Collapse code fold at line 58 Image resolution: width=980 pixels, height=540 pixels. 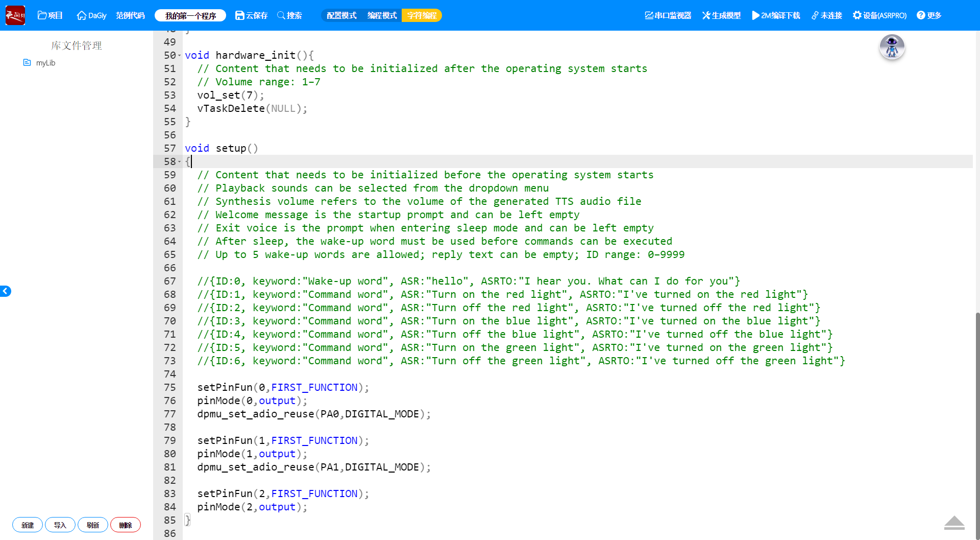[180, 161]
